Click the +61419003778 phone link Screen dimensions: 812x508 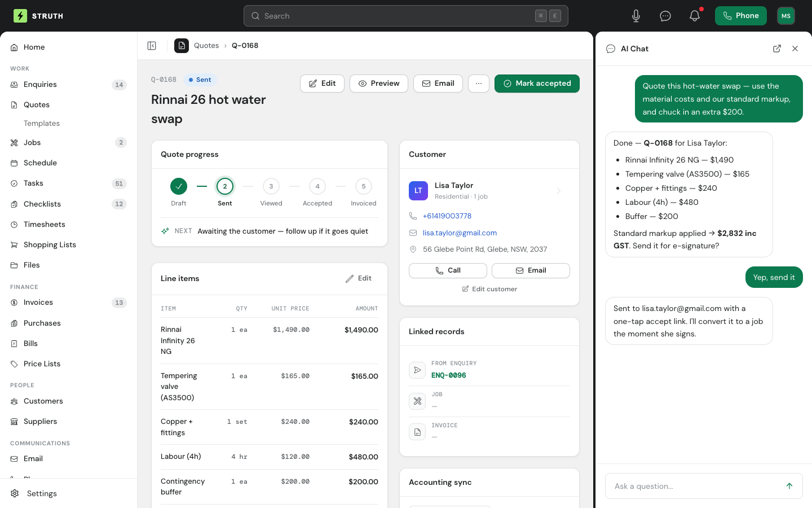tap(447, 216)
